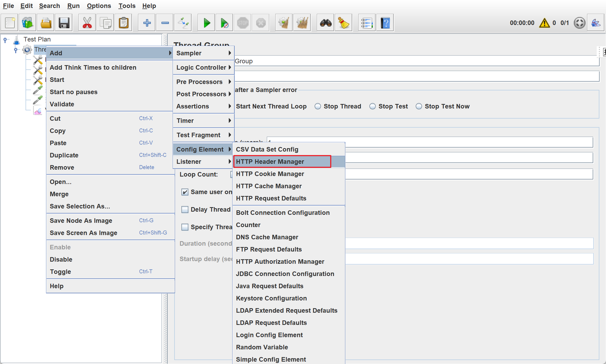Collapse the Test Plan tree node

tap(5, 40)
